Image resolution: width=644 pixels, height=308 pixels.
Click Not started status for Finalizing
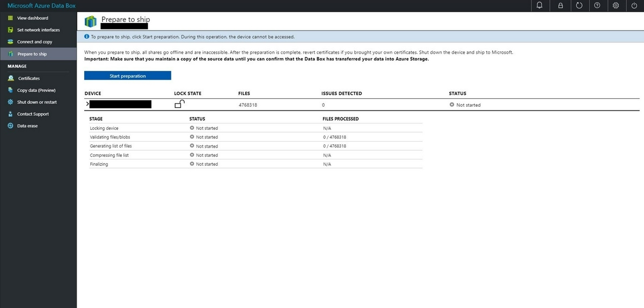pyautogui.click(x=207, y=164)
